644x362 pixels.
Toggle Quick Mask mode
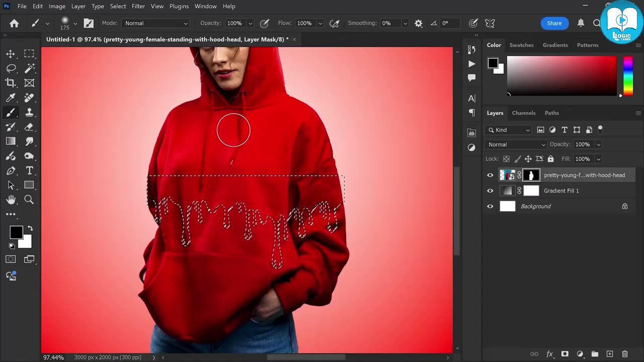point(11,259)
